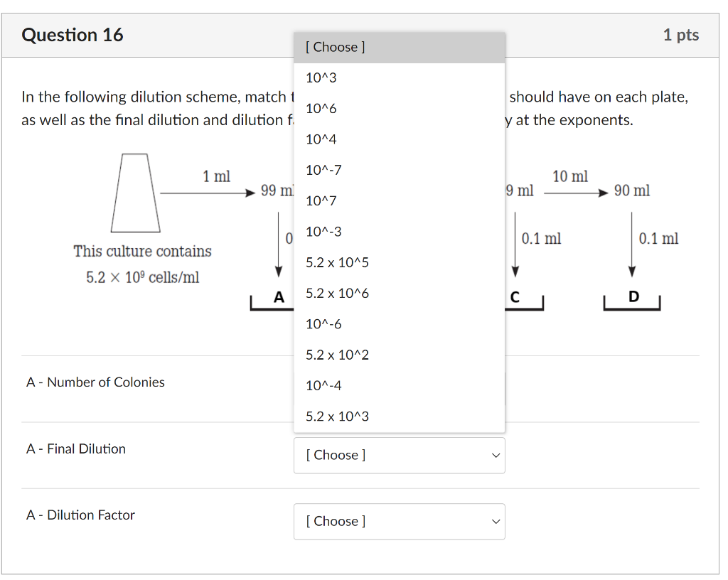Image resolution: width=728 pixels, height=580 pixels.
Task: Open the Final Dilution dropdown
Action: 399,455
